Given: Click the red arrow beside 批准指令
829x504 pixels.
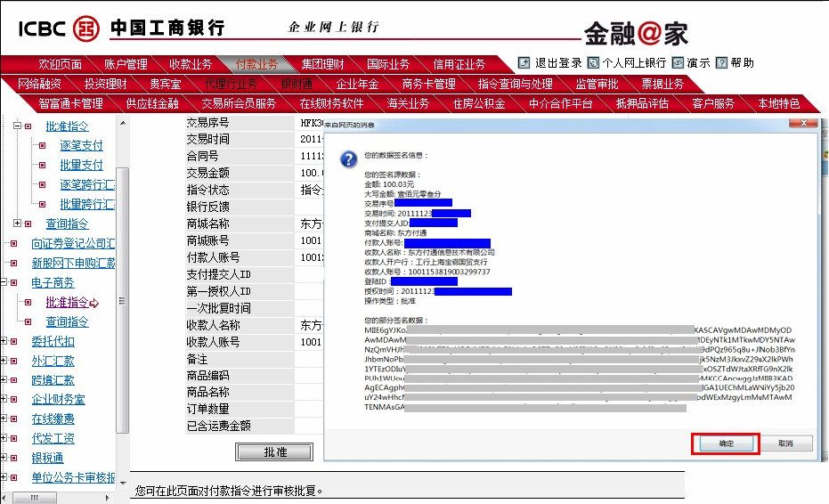Looking at the screenshot, I should [x=94, y=303].
